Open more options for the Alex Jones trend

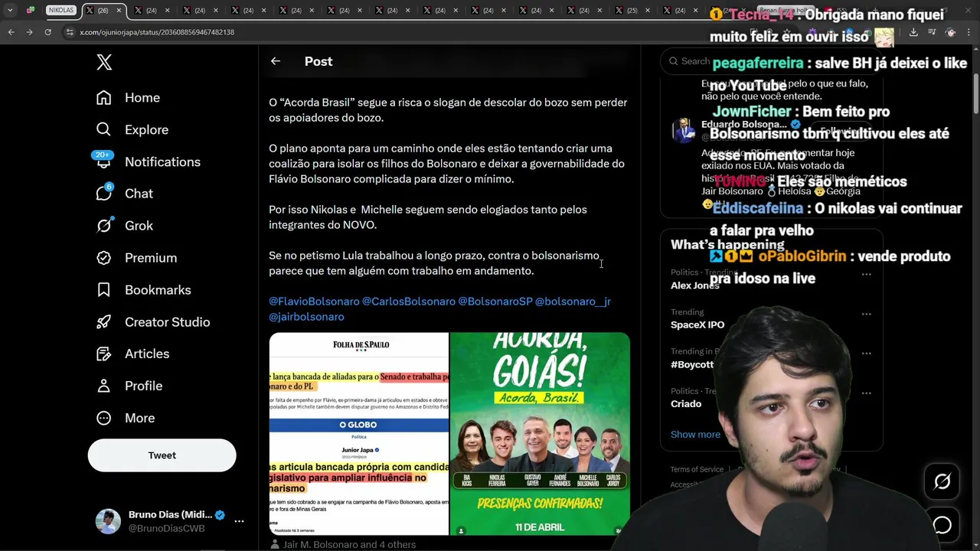[866, 274]
